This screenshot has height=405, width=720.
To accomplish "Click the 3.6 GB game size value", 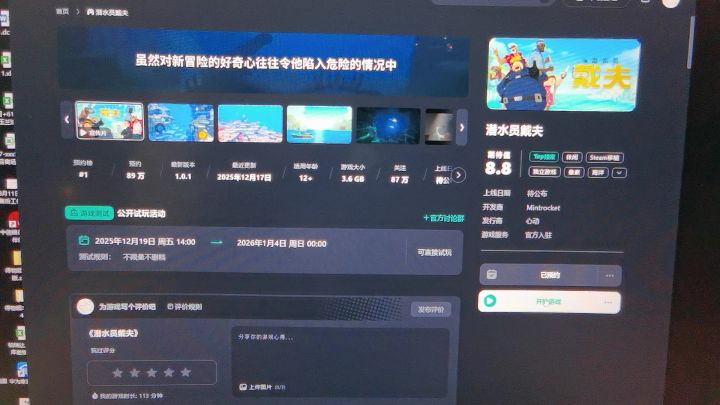I will point(353,179).
